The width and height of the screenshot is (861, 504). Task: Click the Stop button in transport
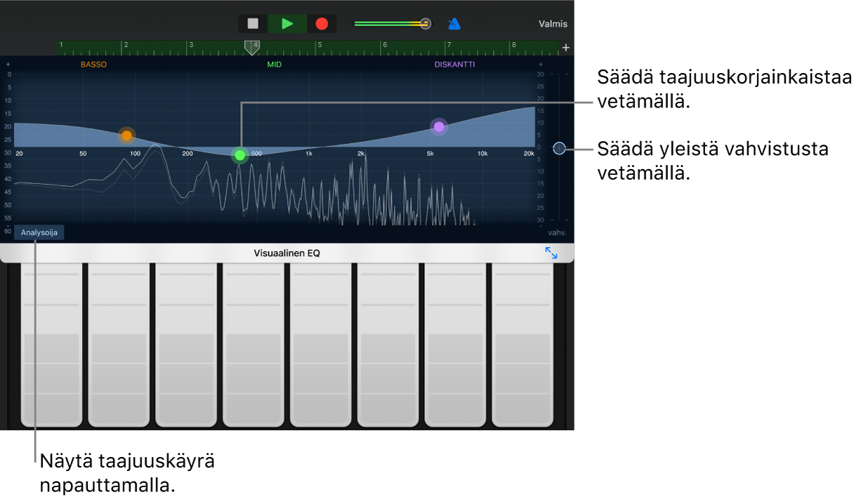[253, 24]
